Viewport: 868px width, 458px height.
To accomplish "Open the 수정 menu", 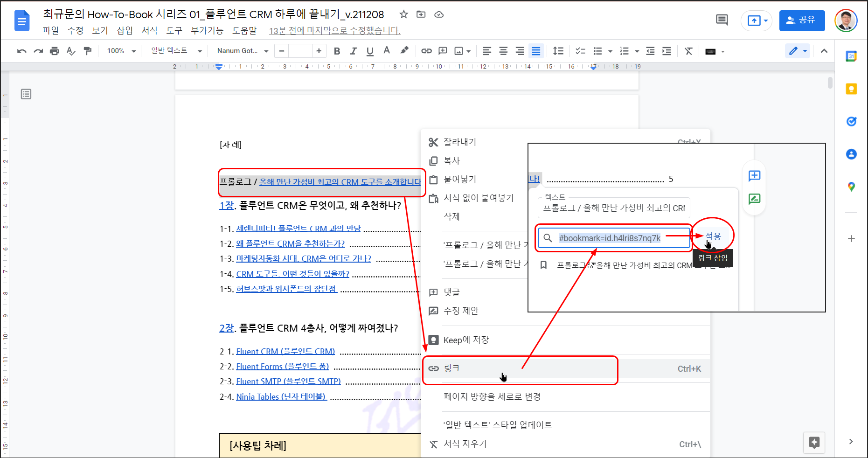I will tap(75, 30).
